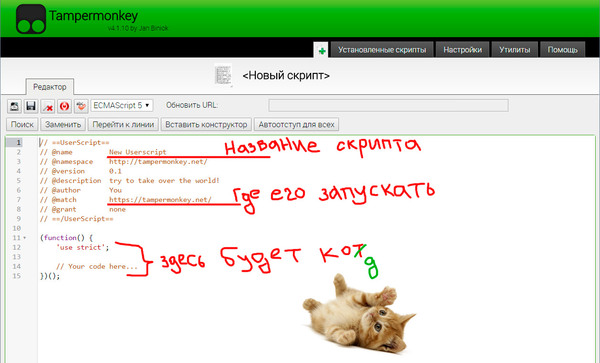Open the ECMAScript 5 dropdown
600x363 pixels.
[x=122, y=105]
